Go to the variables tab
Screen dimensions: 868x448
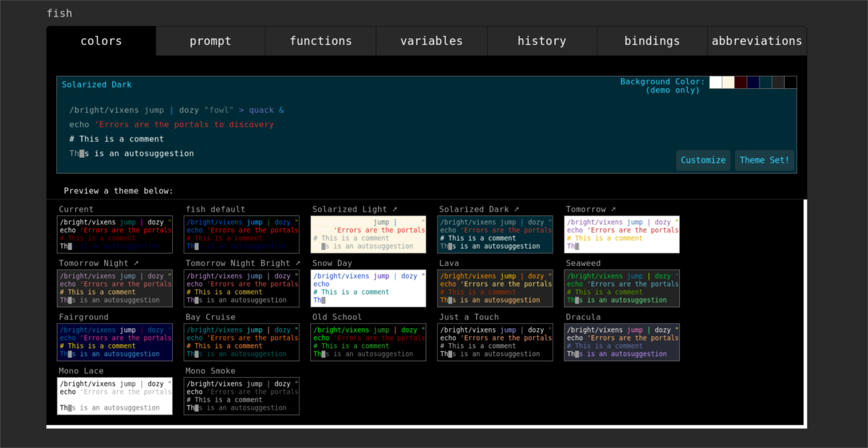[431, 41]
